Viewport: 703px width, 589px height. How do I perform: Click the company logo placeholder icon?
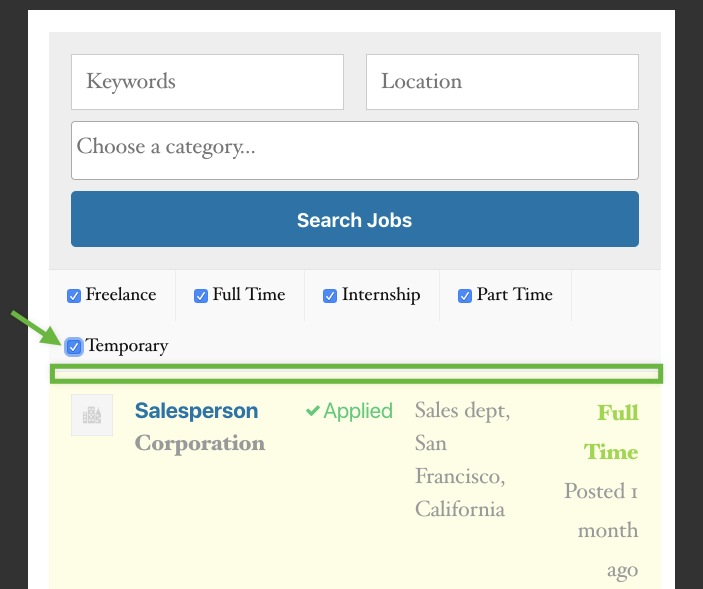click(x=92, y=415)
